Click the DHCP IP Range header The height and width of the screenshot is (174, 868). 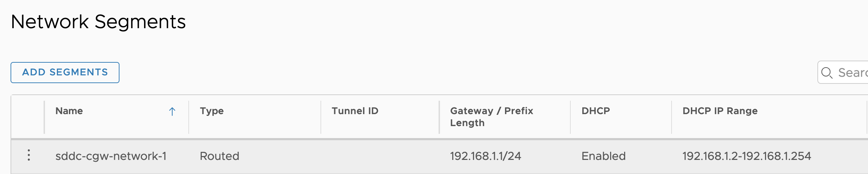point(720,111)
